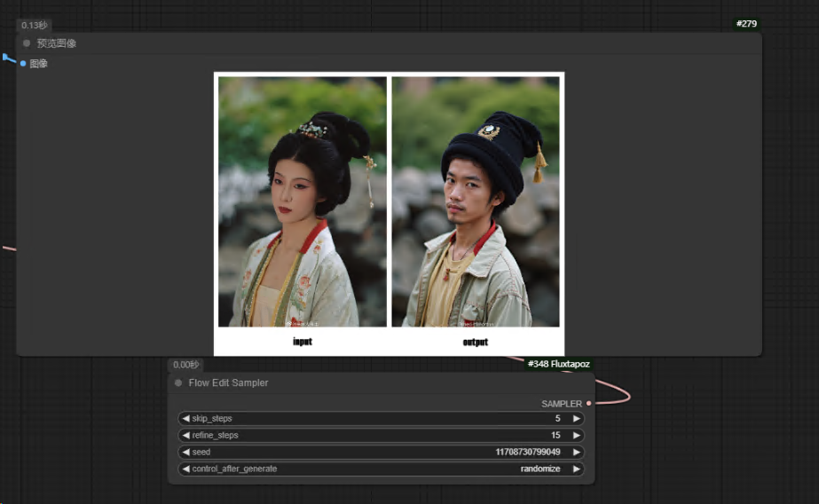The height and width of the screenshot is (504, 819).
Task: Collapse the Flow Edit Sampler node dot
Action: (x=178, y=383)
